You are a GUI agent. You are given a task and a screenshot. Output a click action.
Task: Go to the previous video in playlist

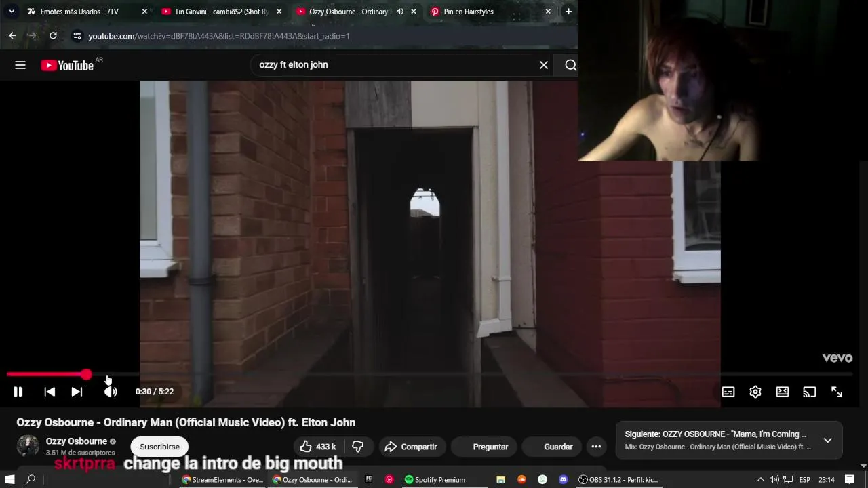click(50, 392)
